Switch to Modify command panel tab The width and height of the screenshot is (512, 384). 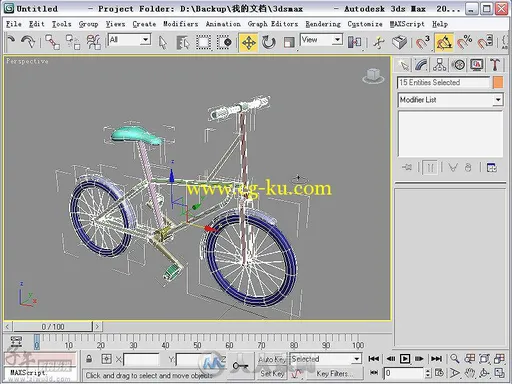421,65
